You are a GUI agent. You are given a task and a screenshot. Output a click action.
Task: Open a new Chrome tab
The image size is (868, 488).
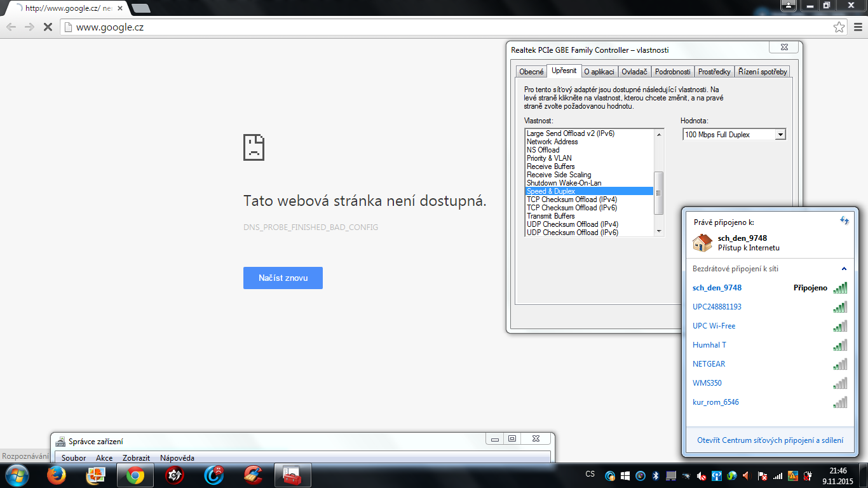(140, 8)
